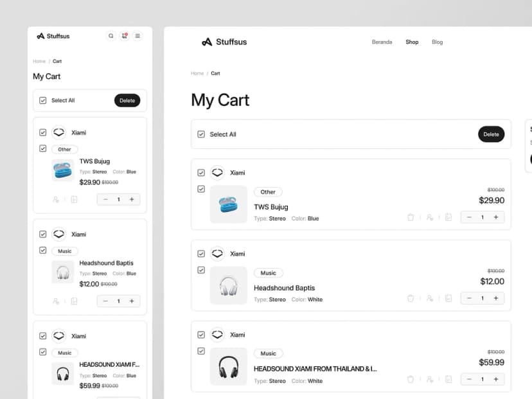
Task: Decrease desktop Headshound Baptis quantity with minus
Action: click(469, 298)
